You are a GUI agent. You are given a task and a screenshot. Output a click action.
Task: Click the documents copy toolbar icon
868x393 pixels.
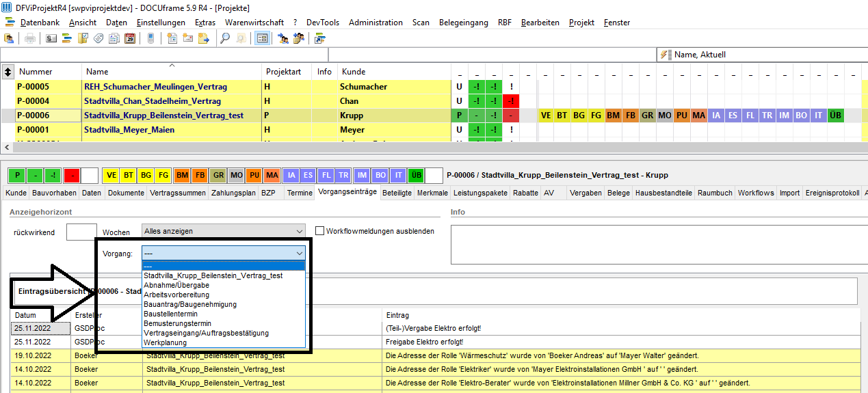(114, 38)
